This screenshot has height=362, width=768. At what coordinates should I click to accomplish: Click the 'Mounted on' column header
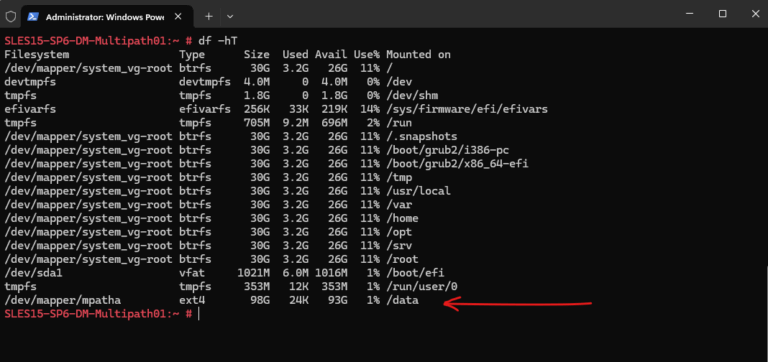418,54
